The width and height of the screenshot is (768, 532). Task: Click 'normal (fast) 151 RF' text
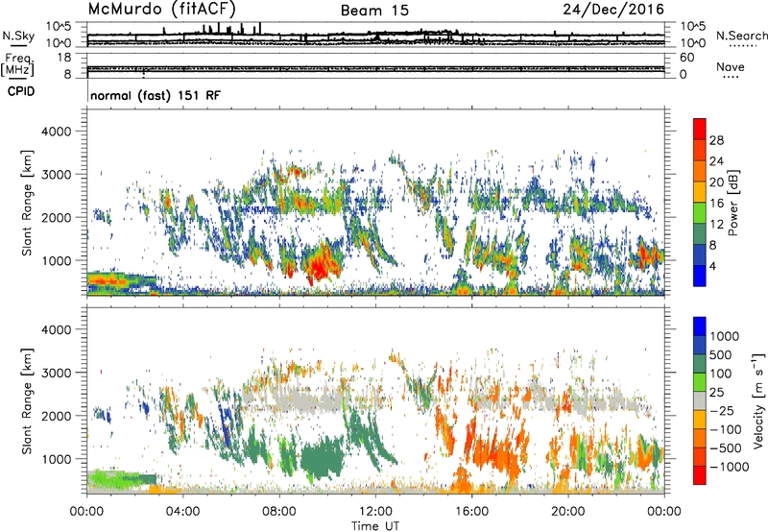(156, 95)
